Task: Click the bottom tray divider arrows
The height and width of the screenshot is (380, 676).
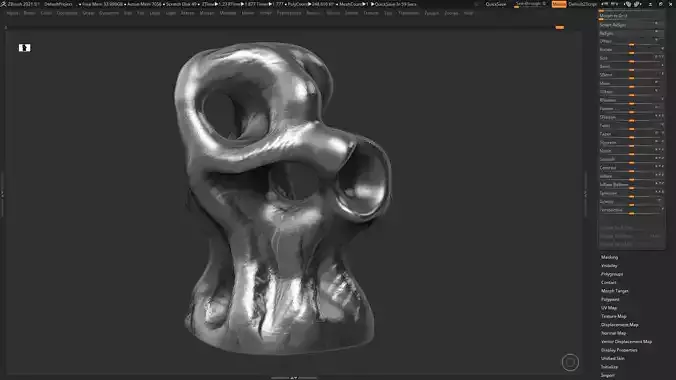Action: click(x=294, y=377)
